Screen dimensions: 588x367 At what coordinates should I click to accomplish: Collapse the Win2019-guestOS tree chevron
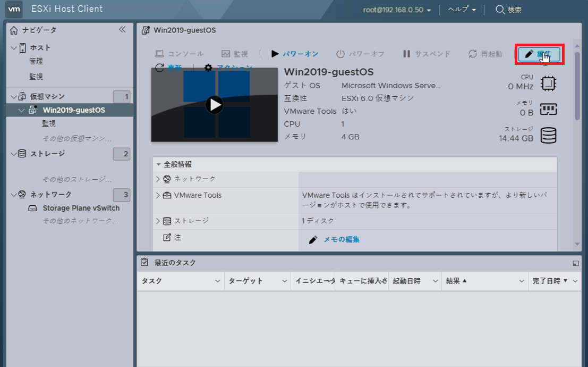tap(22, 111)
